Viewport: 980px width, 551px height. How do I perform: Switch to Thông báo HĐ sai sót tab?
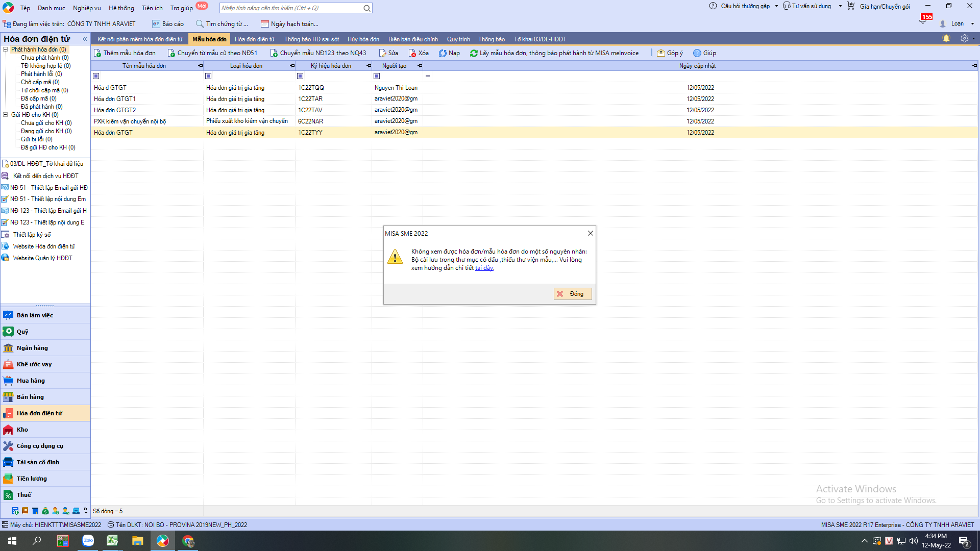click(311, 39)
